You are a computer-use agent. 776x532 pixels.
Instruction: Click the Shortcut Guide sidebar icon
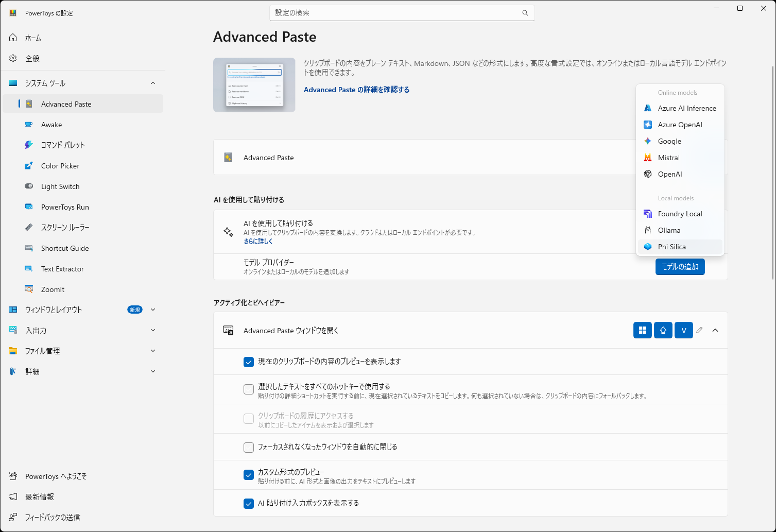(29, 248)
